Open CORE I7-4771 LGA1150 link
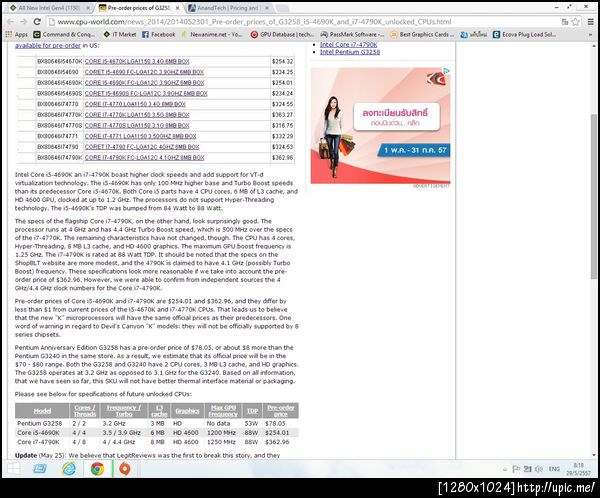 (x=140, y=136)
